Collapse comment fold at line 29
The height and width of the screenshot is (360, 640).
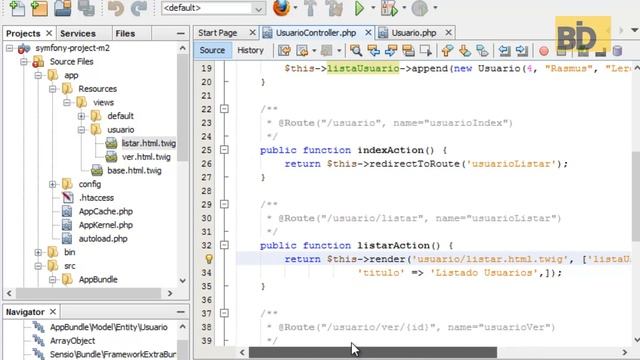[x=224, y=204]
